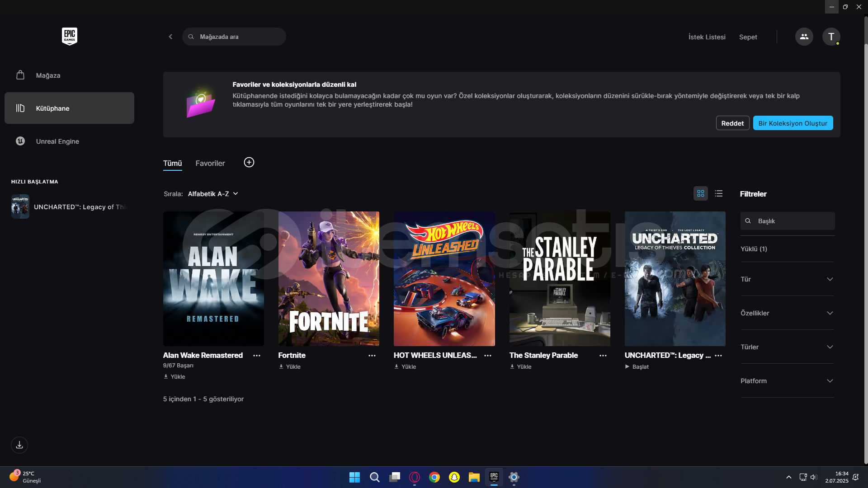Open Task View on the taskbar
Viewport: 868px width, 488px height.
point(395,477)
